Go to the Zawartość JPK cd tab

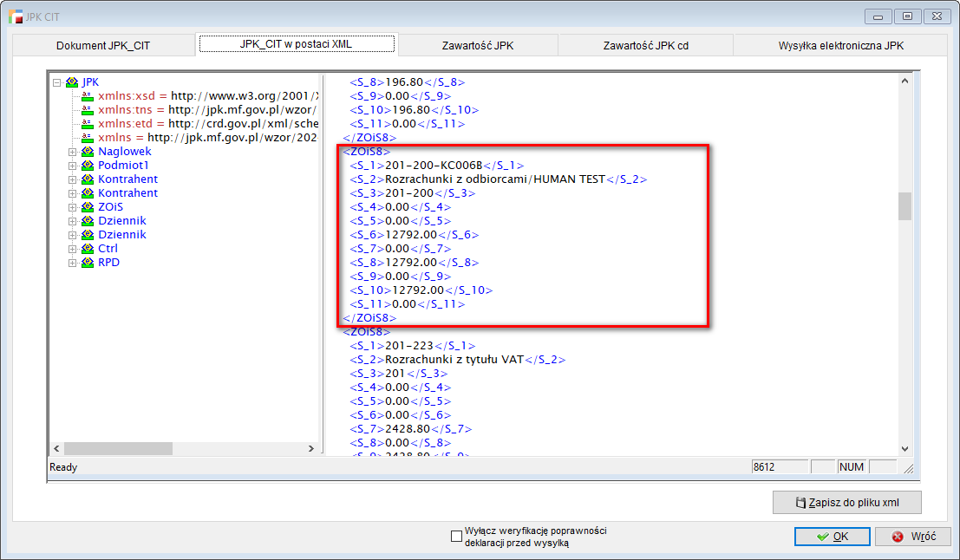coord(646,45)
